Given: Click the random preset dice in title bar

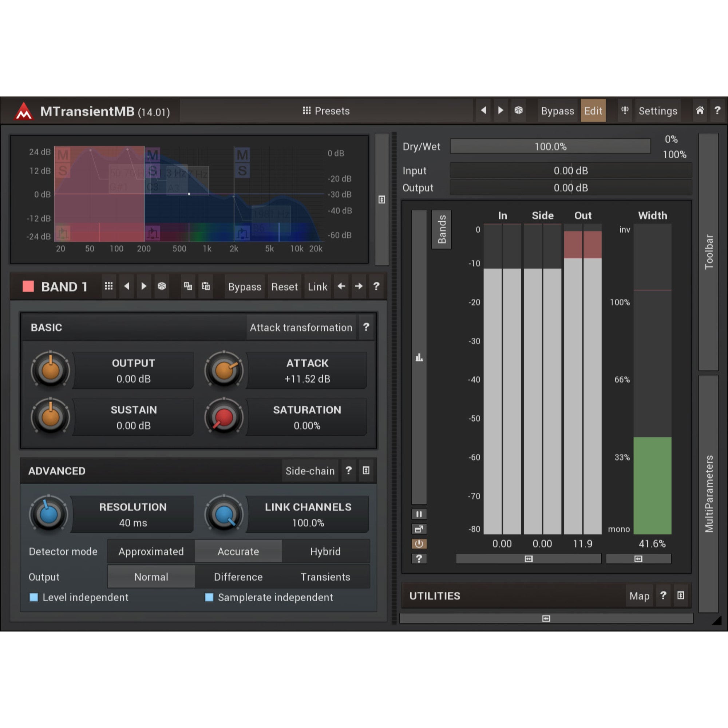Looking at the screenshot, I should tap(518, 110).
